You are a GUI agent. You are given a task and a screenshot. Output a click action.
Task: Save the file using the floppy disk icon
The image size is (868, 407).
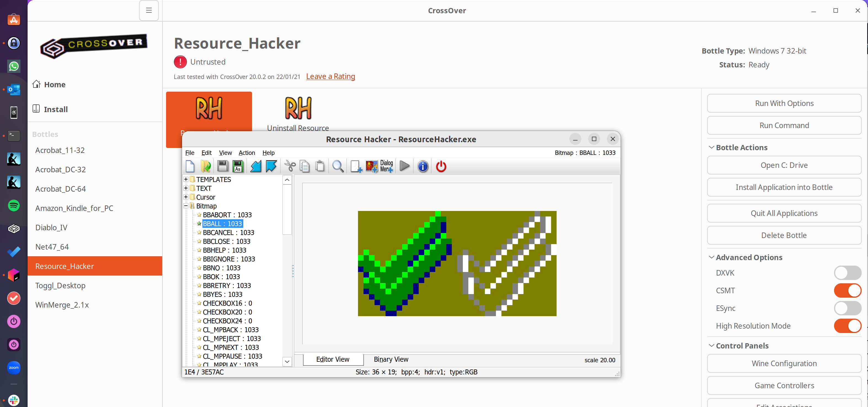[223, 166]
